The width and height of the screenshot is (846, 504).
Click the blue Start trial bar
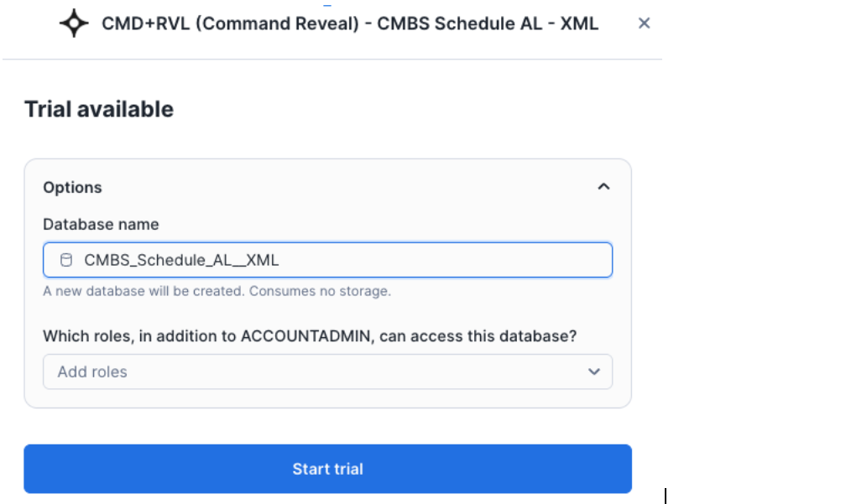tap(328, 469)
